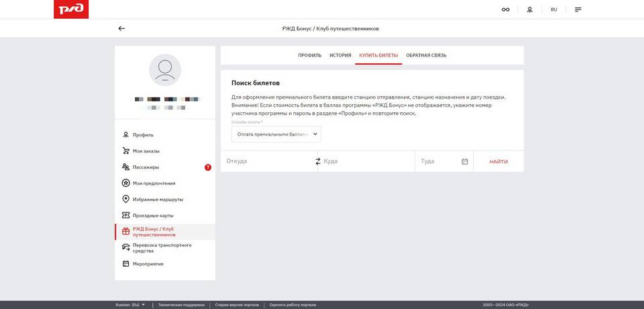Open the Russian (Ru) footer language dropdown
The image size is (644, 309).
pos(130,305)
